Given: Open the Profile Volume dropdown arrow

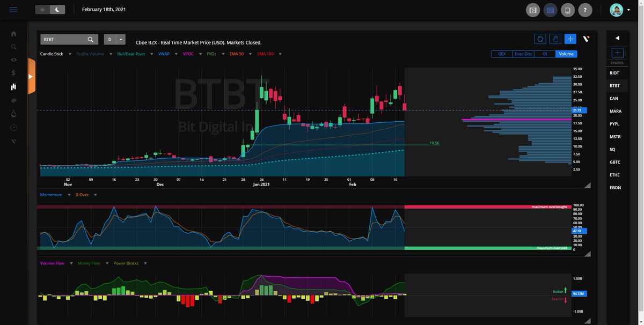Looking at the screenshot, I should coord(111,54).
